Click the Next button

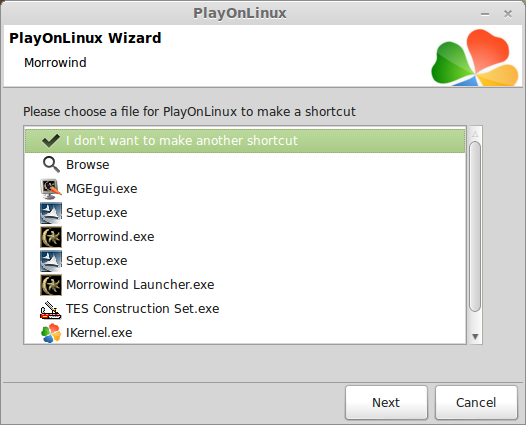(x=386, y=403)
